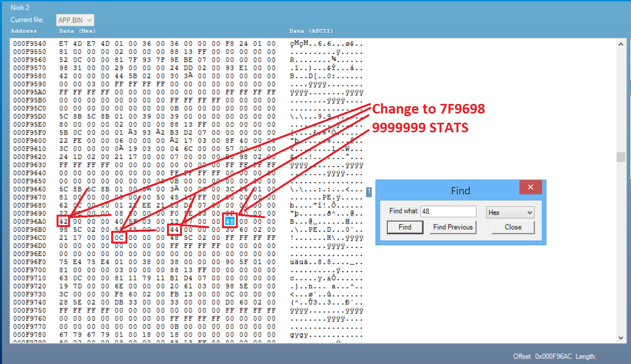Viewport: 631px width, 364px height.
Task: Click address 000F9720 row label
Action: (x=30, y=286)
